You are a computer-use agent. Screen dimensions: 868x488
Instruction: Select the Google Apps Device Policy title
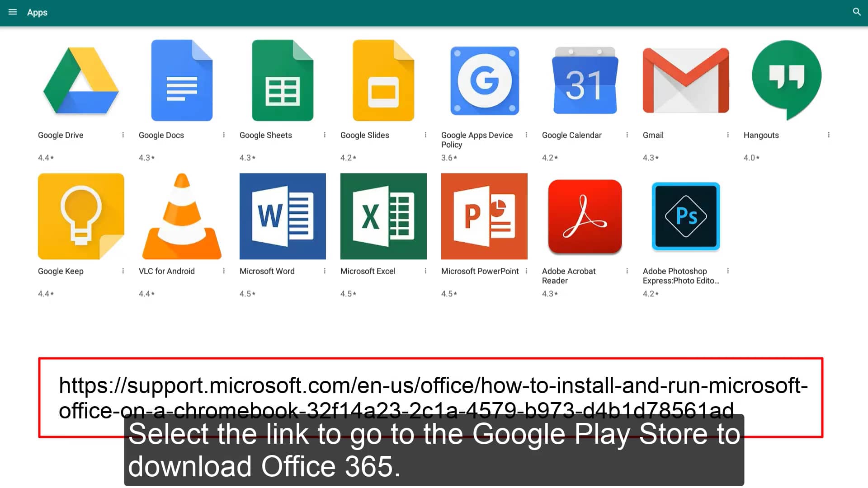point(477,140)
